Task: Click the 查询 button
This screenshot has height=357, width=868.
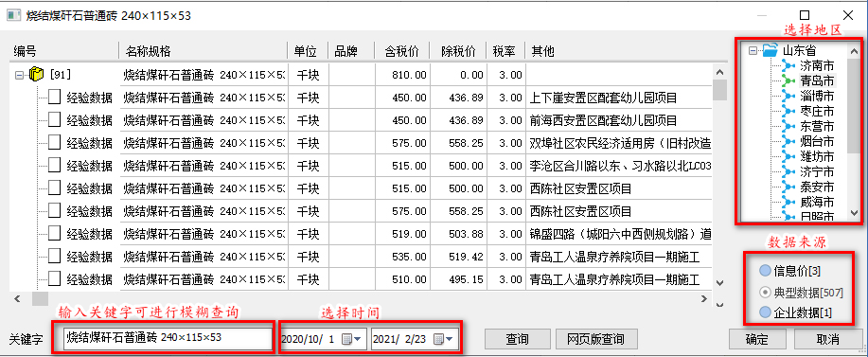Action: tap(517, 339)
